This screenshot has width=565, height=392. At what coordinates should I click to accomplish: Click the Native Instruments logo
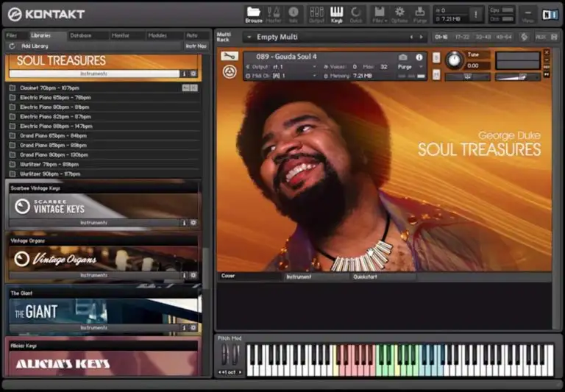(550, 15)
